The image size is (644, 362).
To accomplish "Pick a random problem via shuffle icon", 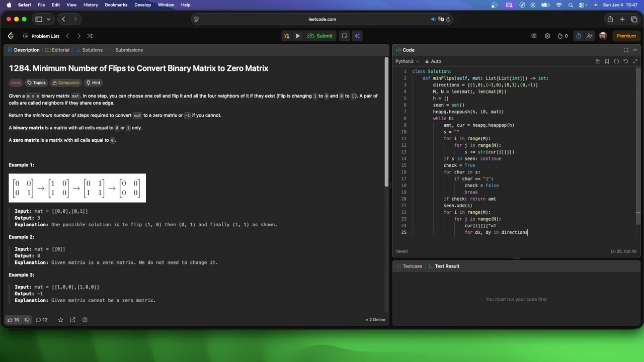I will click(90, 36).
